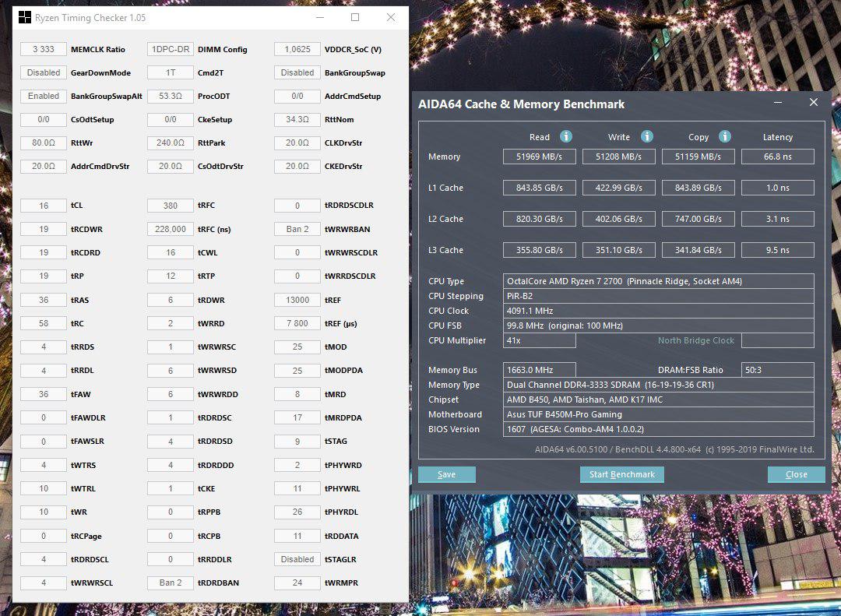
Task: Click the tRDRDBAN Ban 2 value
Action: [x=171, y=583]
